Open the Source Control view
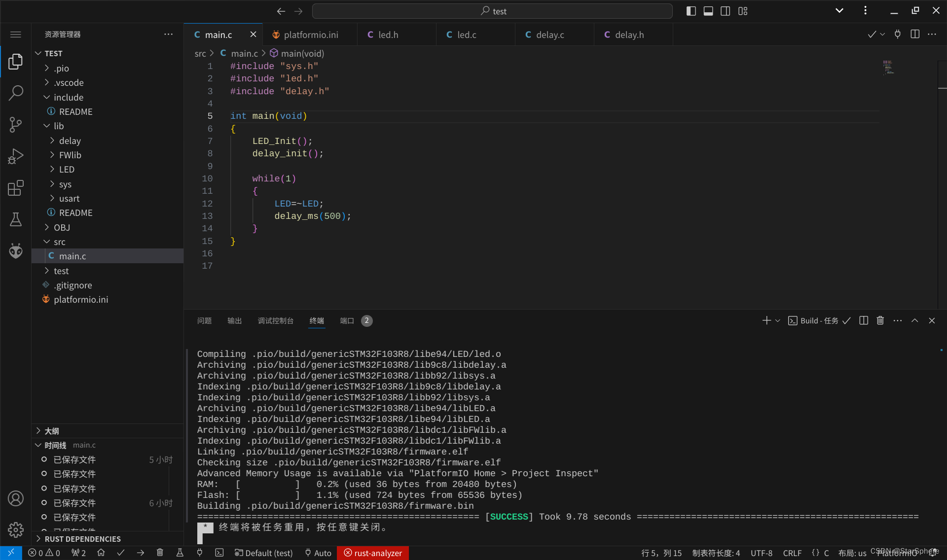 (16, 124)
